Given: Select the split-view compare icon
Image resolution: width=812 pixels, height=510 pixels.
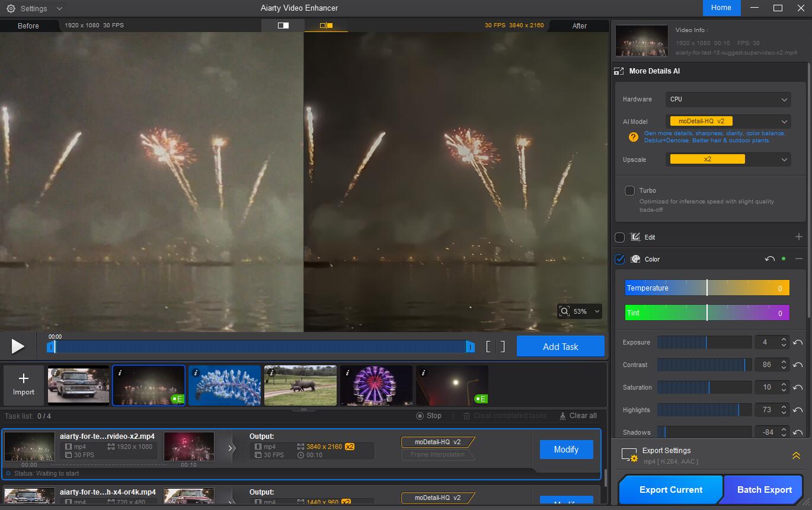Looking at the screenshot, I should (283, 26).
